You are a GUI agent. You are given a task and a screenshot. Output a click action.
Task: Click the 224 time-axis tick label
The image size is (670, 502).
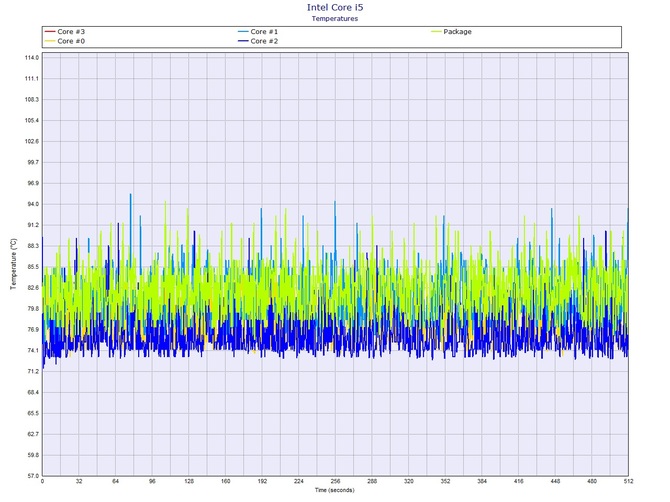click(x=299, y=481)
